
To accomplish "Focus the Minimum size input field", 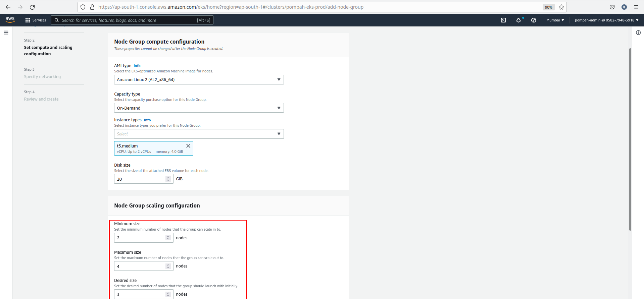I will pos(140,238).
